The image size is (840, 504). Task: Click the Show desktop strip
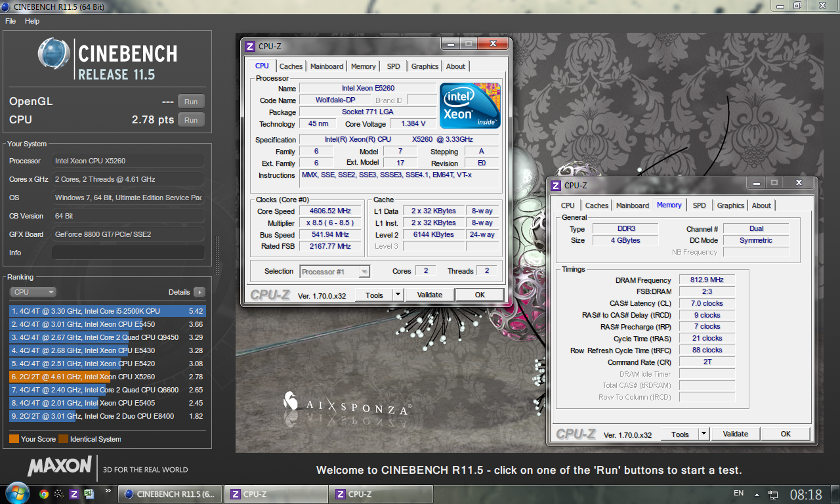[x=835, y=494]
